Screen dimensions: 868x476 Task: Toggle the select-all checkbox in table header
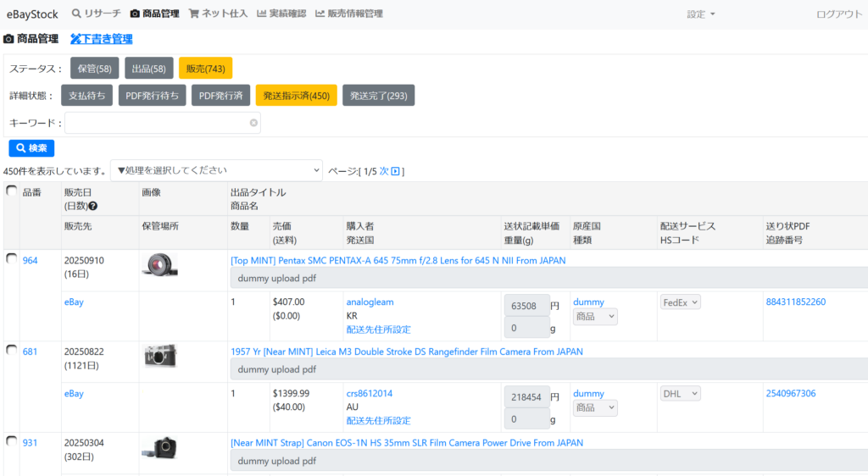tap(11, 191)
